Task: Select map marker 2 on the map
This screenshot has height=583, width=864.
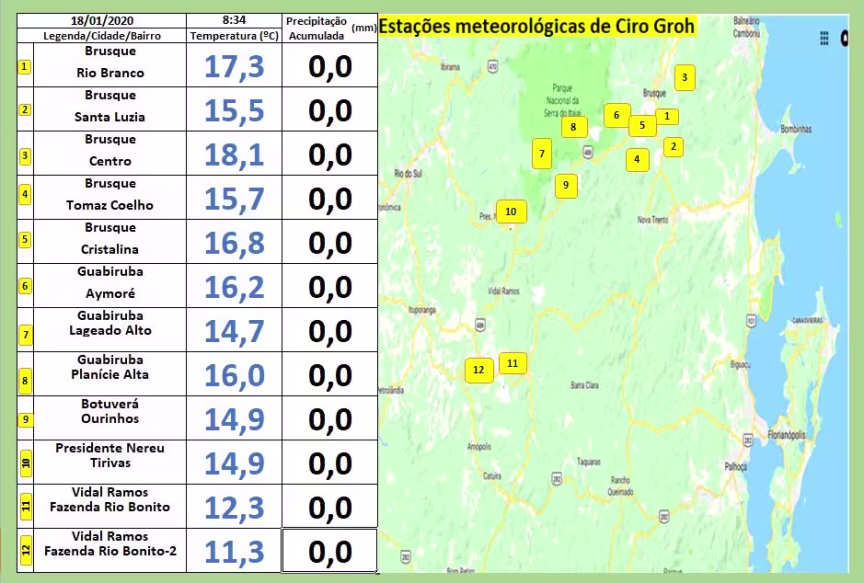Action: [x=673, y=147]
